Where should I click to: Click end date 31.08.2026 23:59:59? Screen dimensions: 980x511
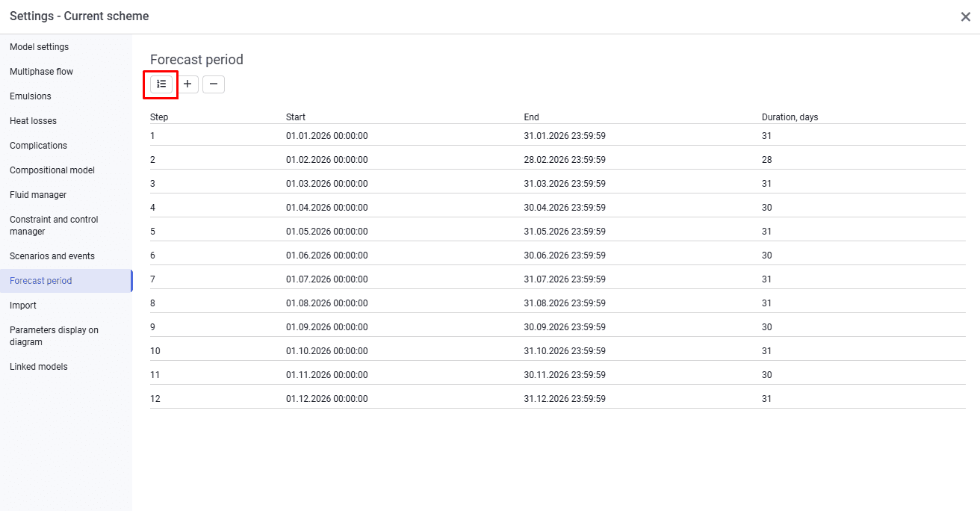pos(565,303)
